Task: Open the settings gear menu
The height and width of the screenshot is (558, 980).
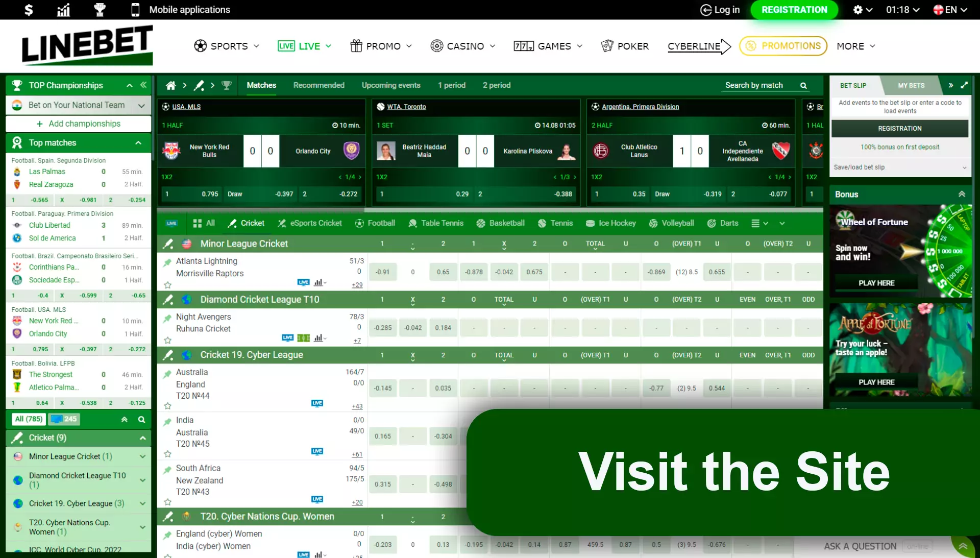Action: (x=859, y=10)
